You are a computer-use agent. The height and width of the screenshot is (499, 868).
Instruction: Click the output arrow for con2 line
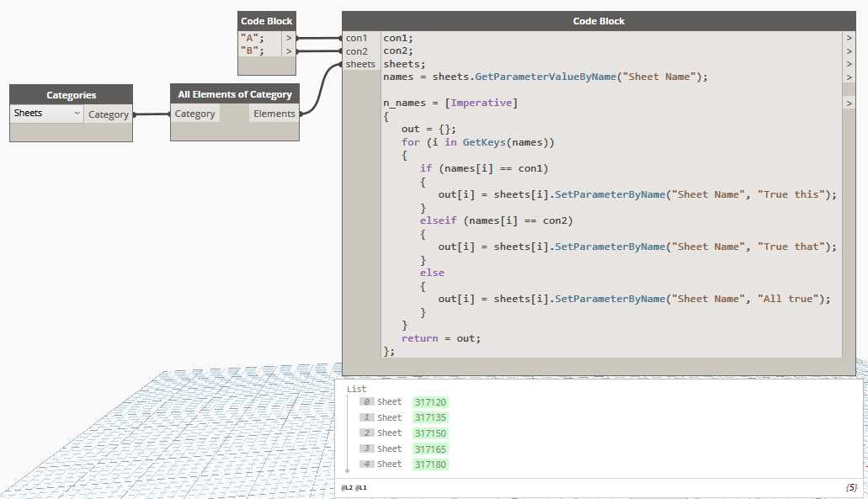pos(849,51)
